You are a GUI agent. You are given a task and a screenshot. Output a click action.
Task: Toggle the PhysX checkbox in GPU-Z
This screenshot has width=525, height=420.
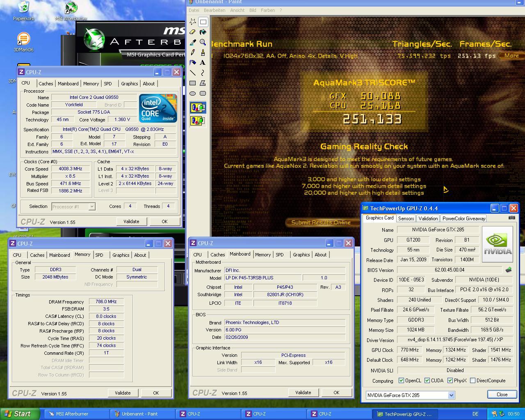click(x=450, y=381)
